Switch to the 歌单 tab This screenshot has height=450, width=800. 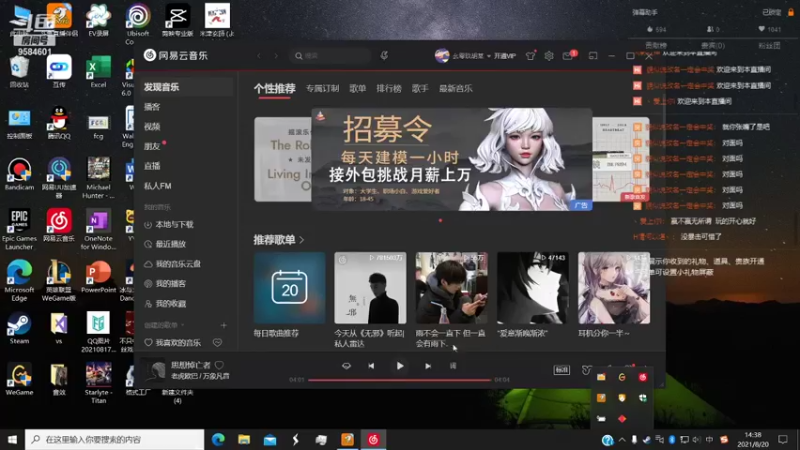coord(358,88)
